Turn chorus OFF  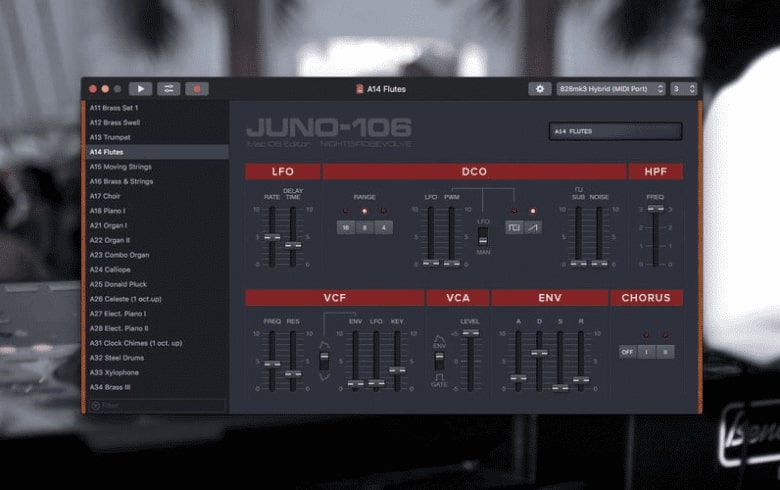[x=628, y=352]
